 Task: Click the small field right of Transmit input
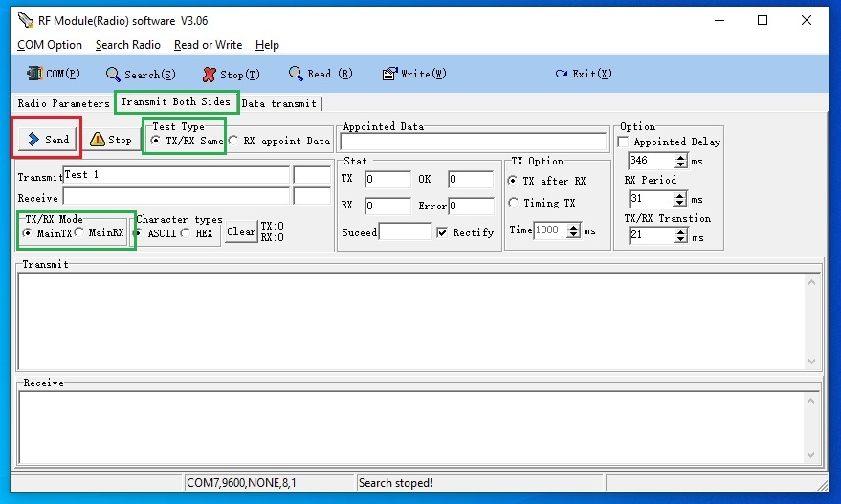[x=312, y=175]
